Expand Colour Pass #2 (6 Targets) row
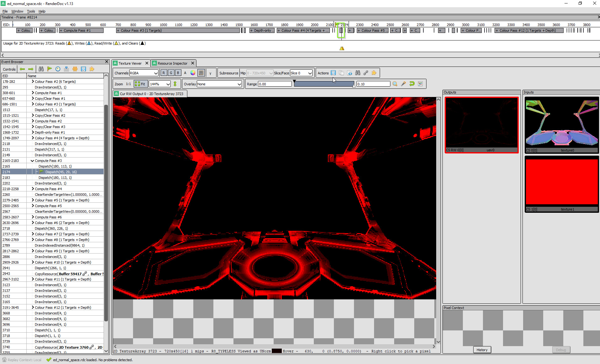 pos(33,81)
